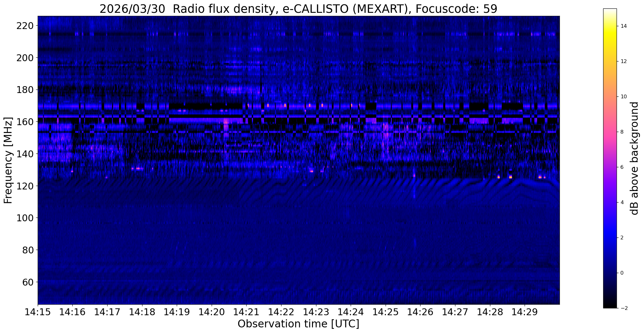Click the colorbar tick label reading 2
The width and height of the screenshot is (644, 333).
pyautogui.click(x=622, y=238)
